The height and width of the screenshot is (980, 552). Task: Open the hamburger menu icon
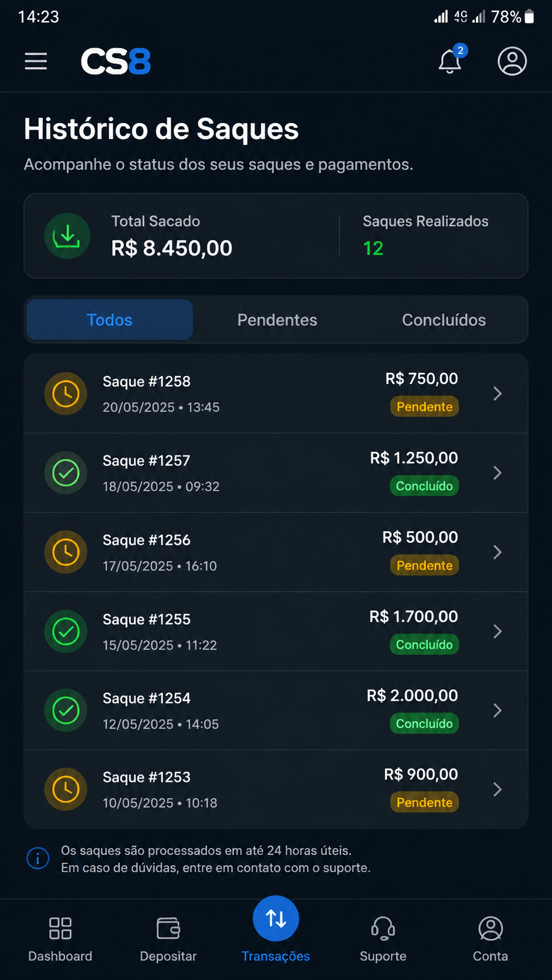[x=36, y=61]
